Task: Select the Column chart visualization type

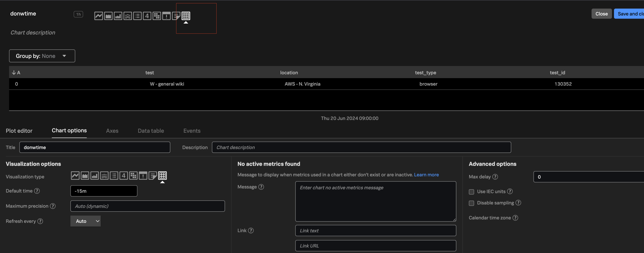Action: point(95,175)
